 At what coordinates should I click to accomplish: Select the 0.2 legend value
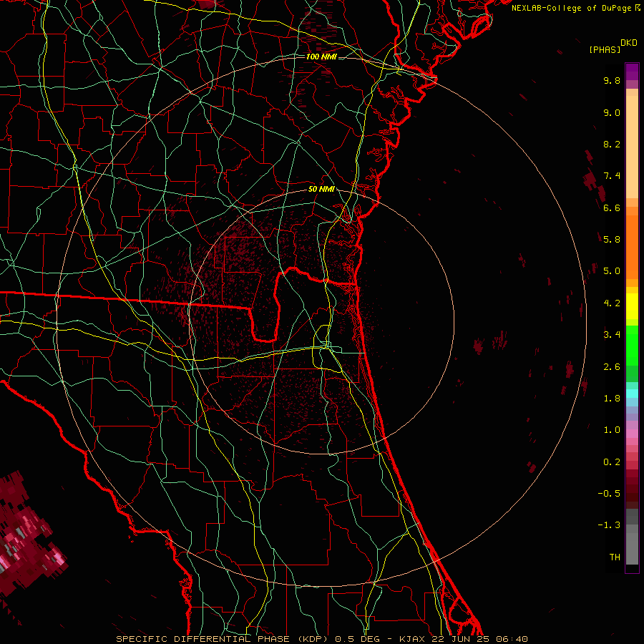click(x=612, y=462)
